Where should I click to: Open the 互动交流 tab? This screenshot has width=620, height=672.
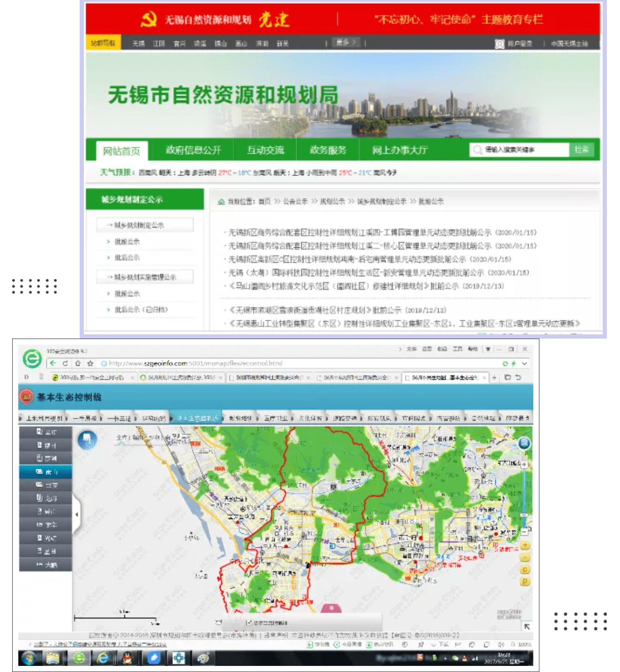coord(265,150)
